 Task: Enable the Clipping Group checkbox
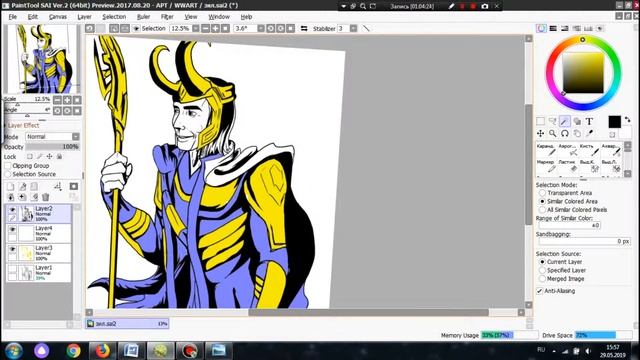pos(8,166)
